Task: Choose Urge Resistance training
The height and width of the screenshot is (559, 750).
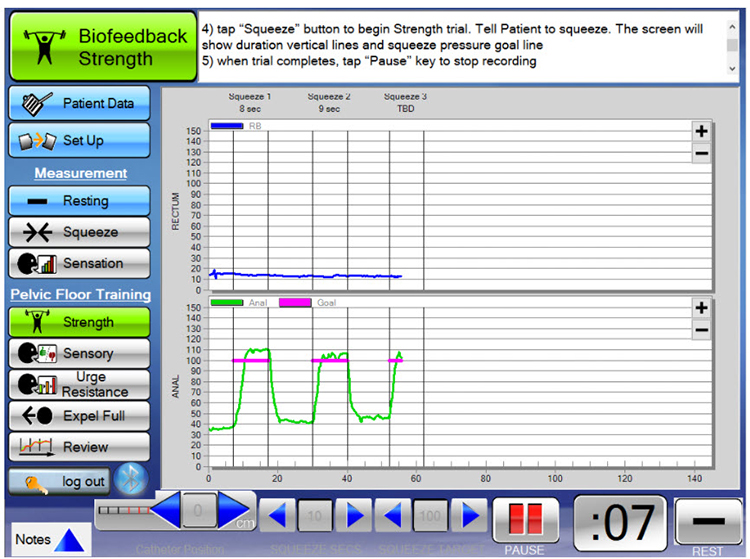Action: tap(79, 384)
